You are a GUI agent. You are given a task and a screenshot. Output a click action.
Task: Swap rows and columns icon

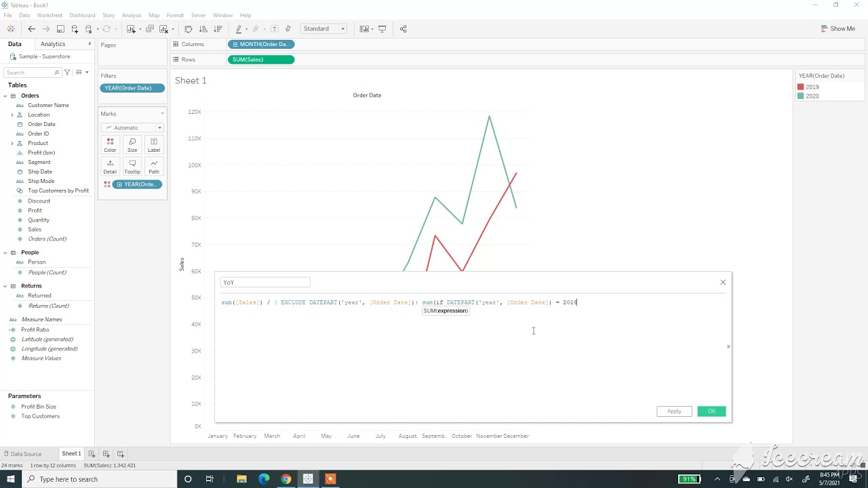pos(189,29)
